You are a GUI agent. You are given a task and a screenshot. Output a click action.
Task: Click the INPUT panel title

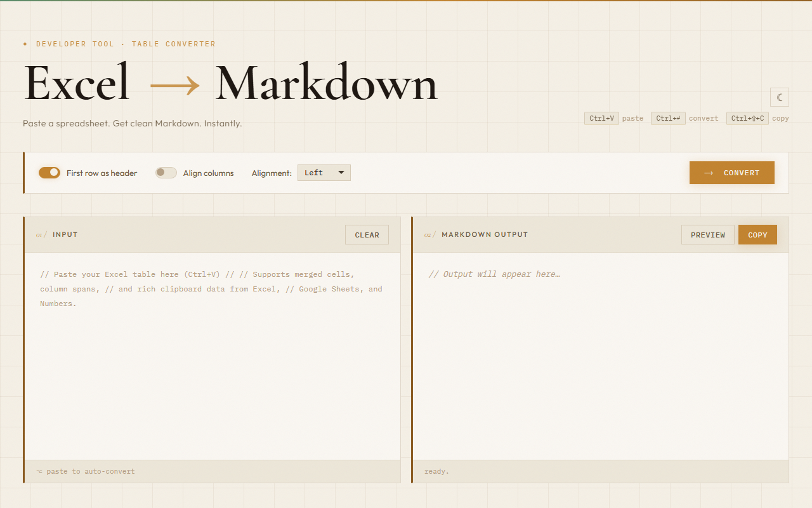pyautogui.click(x=65, y=234)
